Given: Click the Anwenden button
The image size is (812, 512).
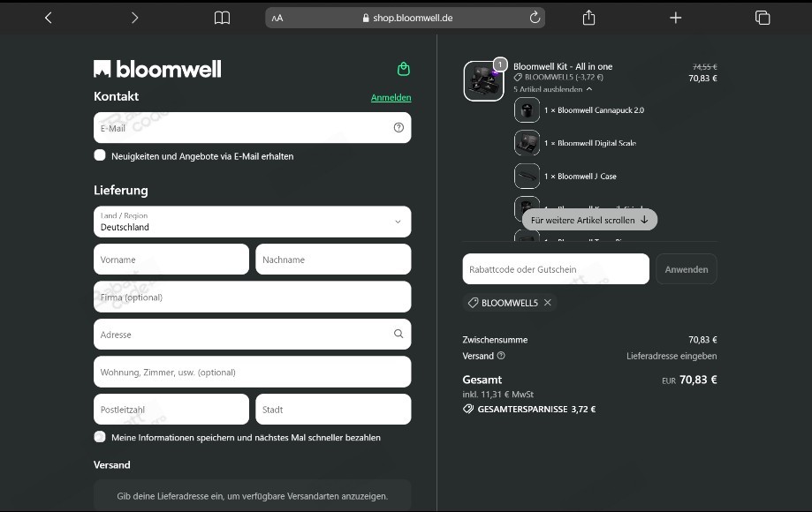Looking at the screenshot, I should [687, 269].
